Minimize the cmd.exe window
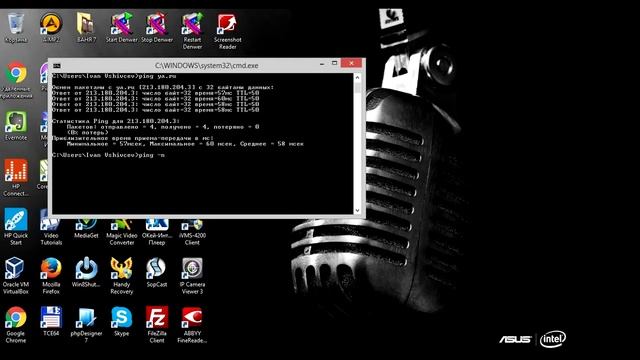Screen dimensions: 640x360 (322, 63)
